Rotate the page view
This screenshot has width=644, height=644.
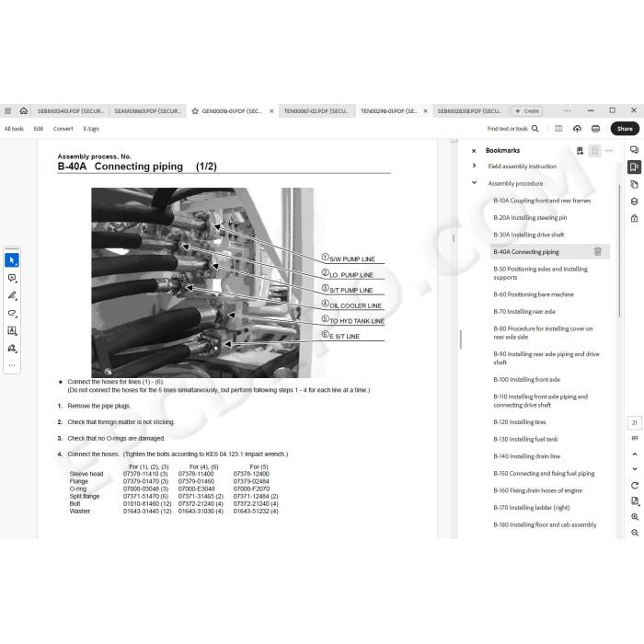[x=635, y=486]
